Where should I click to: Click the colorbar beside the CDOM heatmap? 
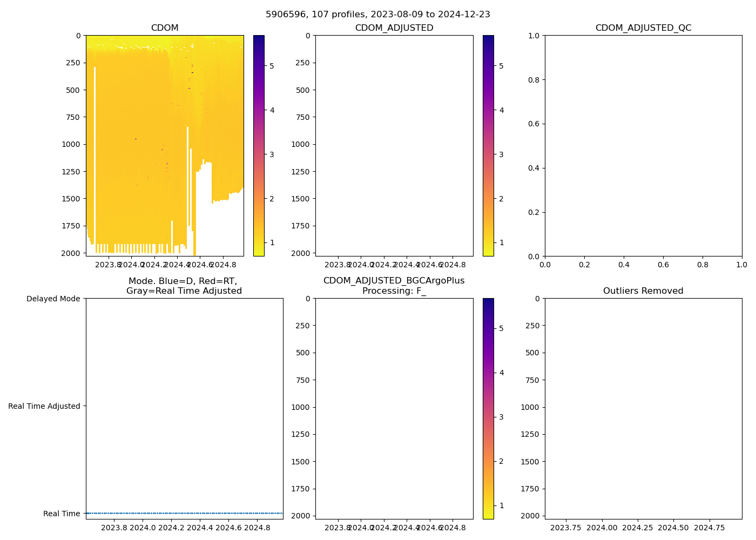tap(259, 146)
